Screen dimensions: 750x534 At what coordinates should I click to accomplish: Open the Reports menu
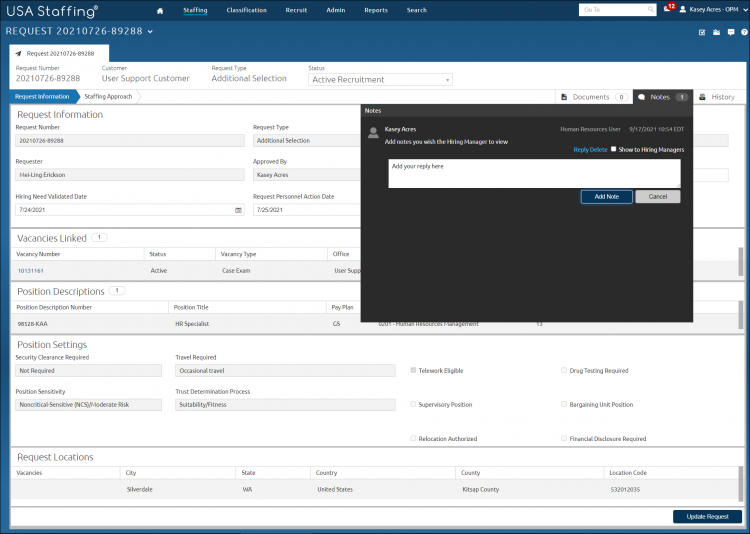(x=376, y=10)
